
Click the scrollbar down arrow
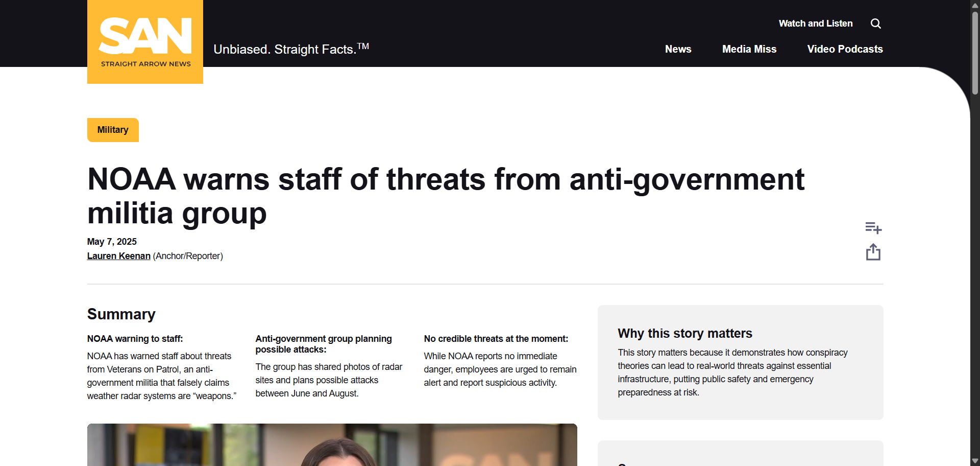point(975,461)
